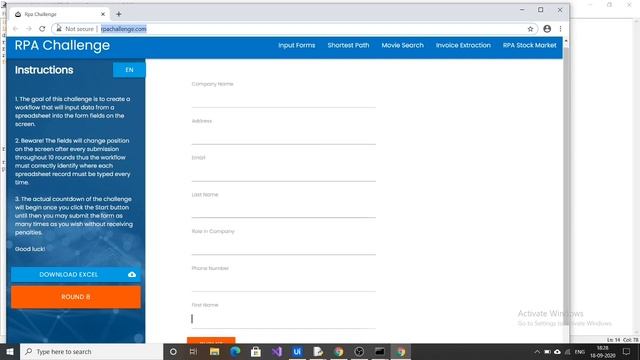This screenshot has height=360, width=640.
Task: Switch to active Chrome taskbar window
Action: coord(400,351)
